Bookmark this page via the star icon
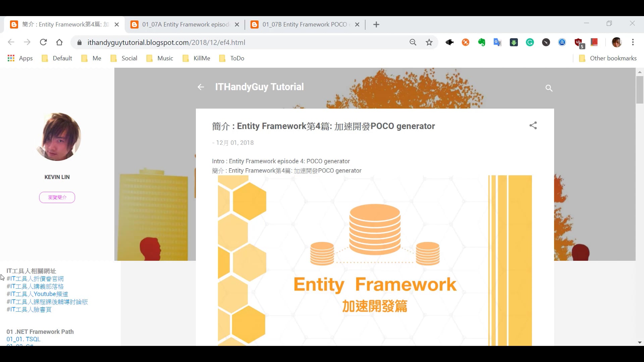The width and height of the screenshot is (644, 362). pos(429,42)
